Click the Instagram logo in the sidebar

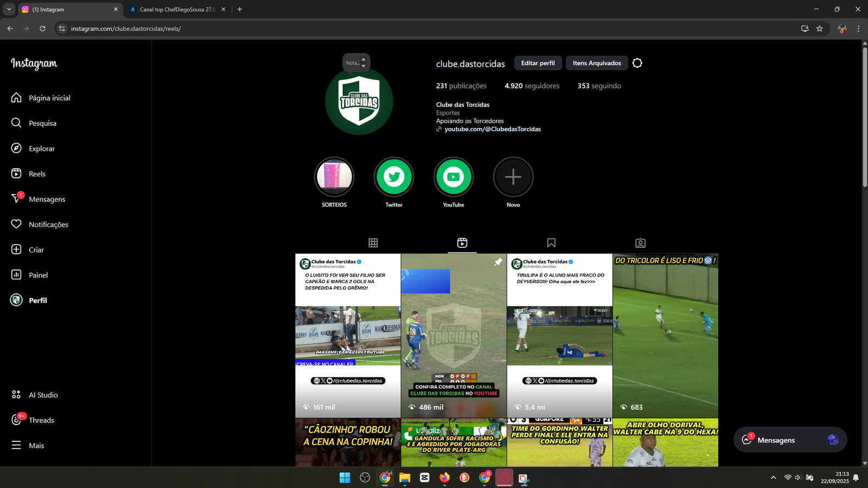tap(34, 63)
